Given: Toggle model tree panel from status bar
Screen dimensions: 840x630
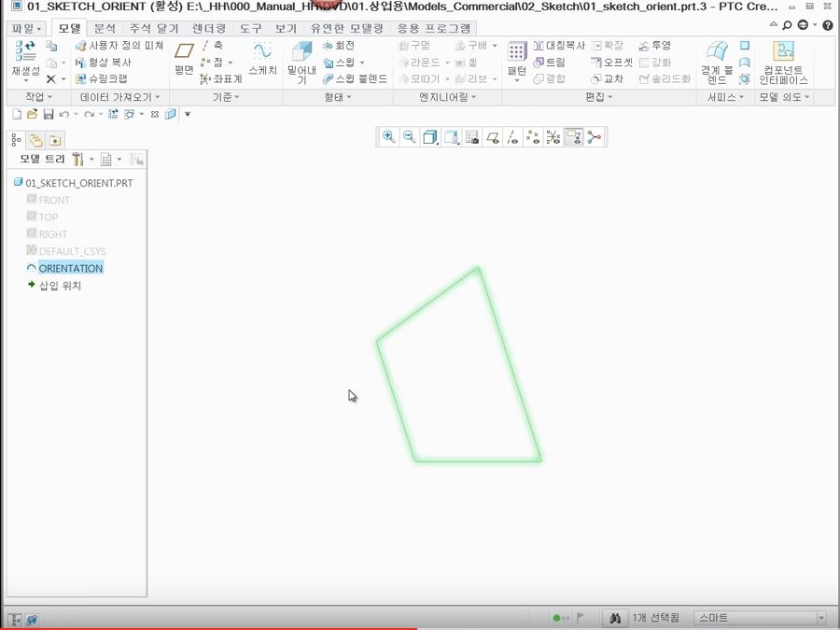Looking at the screenshot, I should coord(16,620).
